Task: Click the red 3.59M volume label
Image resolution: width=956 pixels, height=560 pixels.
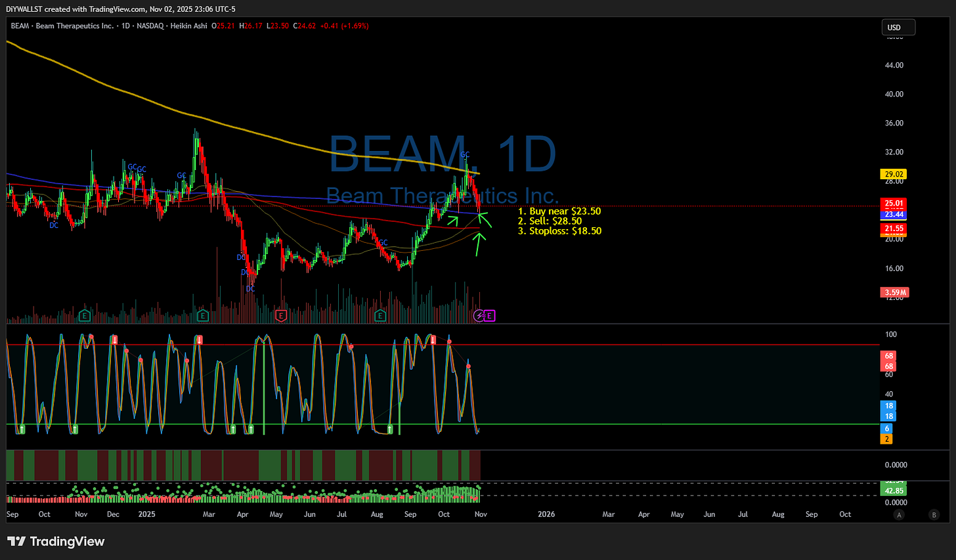Action: [894, 291]
